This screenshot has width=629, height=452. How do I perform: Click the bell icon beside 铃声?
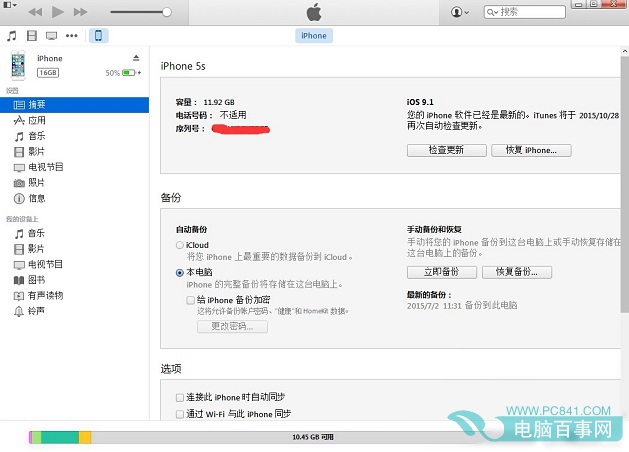pos(19,311)
